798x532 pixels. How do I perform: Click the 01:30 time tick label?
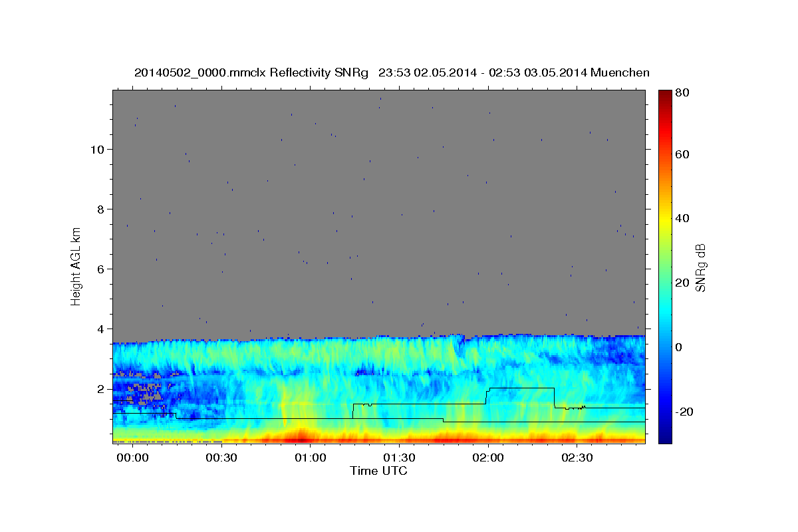[x=399, y=458]
